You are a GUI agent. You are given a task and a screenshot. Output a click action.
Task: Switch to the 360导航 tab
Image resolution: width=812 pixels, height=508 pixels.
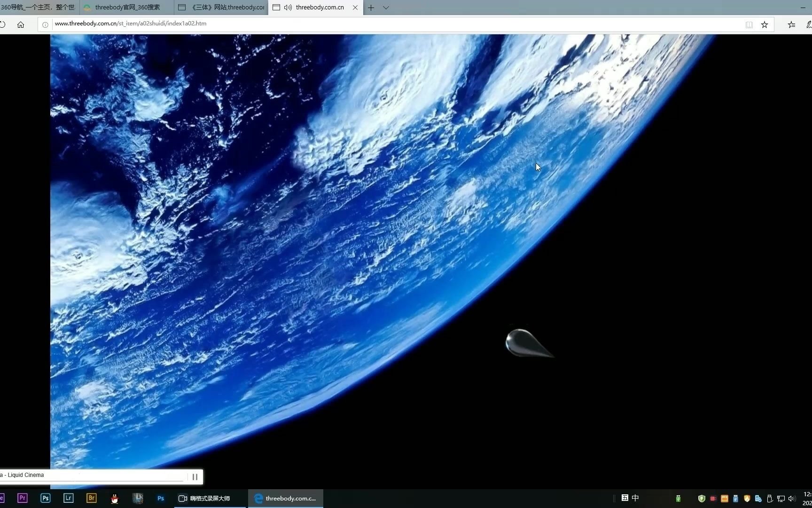click(x=39, y=8)
